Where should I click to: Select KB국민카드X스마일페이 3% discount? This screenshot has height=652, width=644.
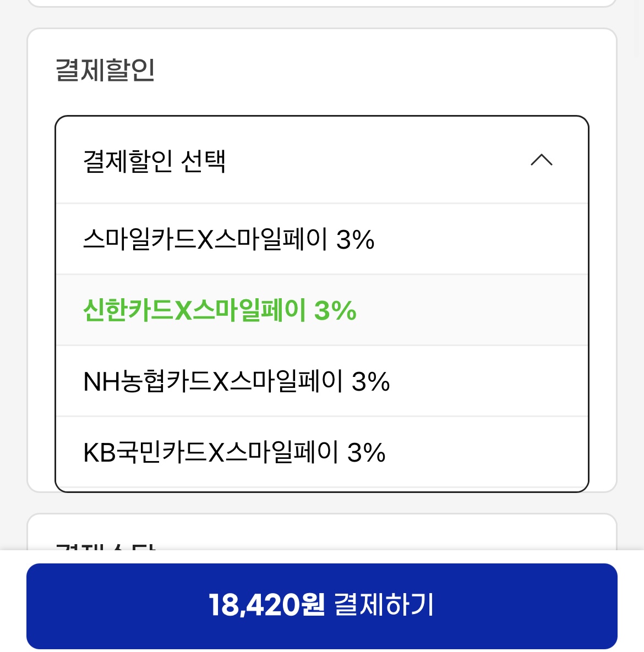(x=234, y=452)
